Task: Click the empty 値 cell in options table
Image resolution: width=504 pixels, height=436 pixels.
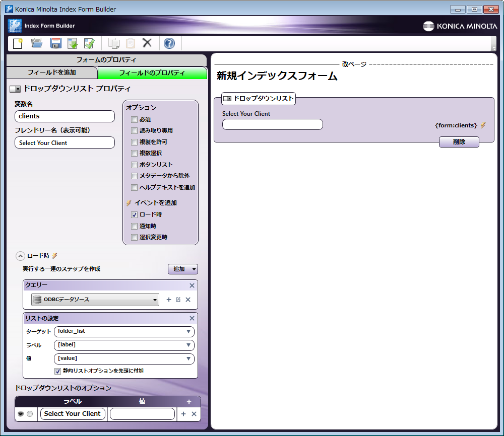Action: (143, 414)
